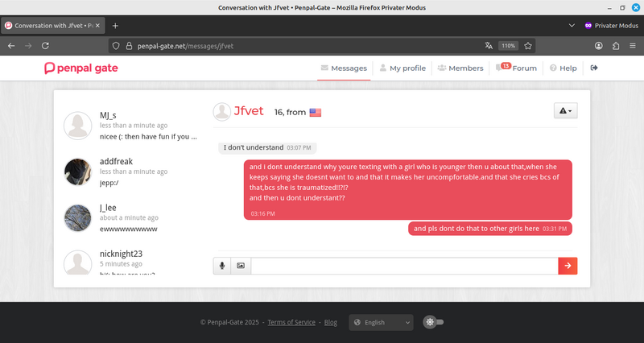Click the Penpal Gate logo
Viewport: 644px width, 343px height.
pos(81,68)
